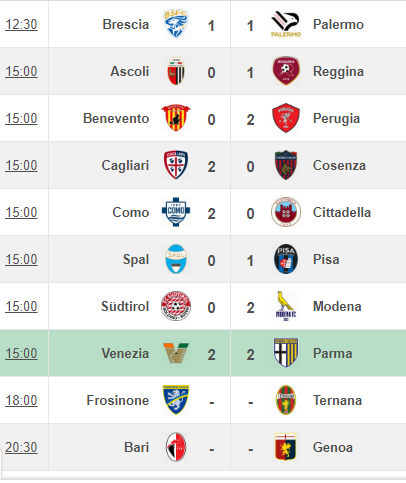The width and height of the screenshot is (406, 483).
Task: Select the Parma striped crest
Action: 286,353
